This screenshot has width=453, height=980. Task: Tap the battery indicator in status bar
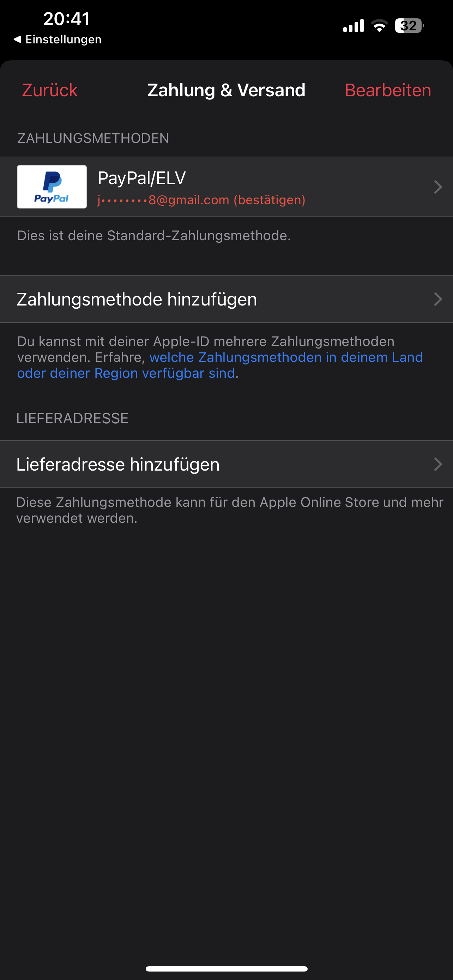[x=409, y=26]
